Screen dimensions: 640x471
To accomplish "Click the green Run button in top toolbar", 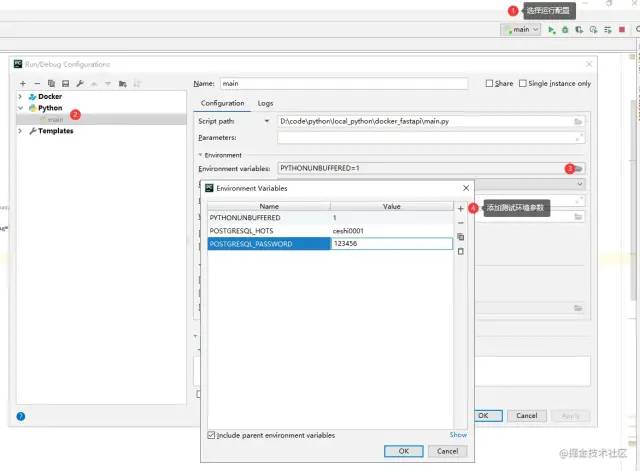I will 551,30.
